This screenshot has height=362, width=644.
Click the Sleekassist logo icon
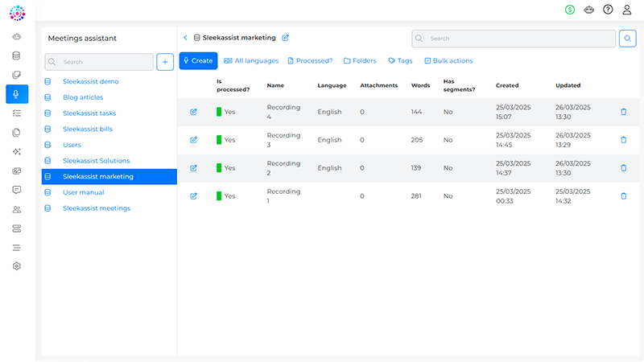pyautogui.click(x=17, y=13)
